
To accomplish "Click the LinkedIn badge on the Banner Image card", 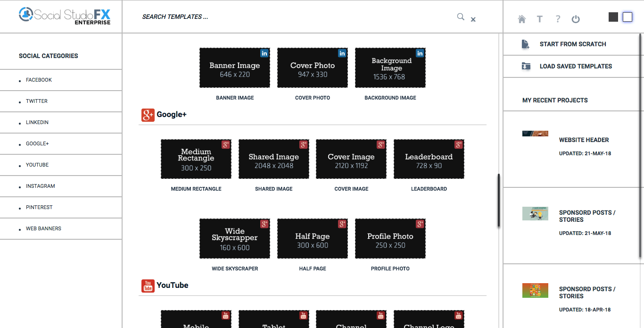I will pyautogui.click(x=264, y=53).
